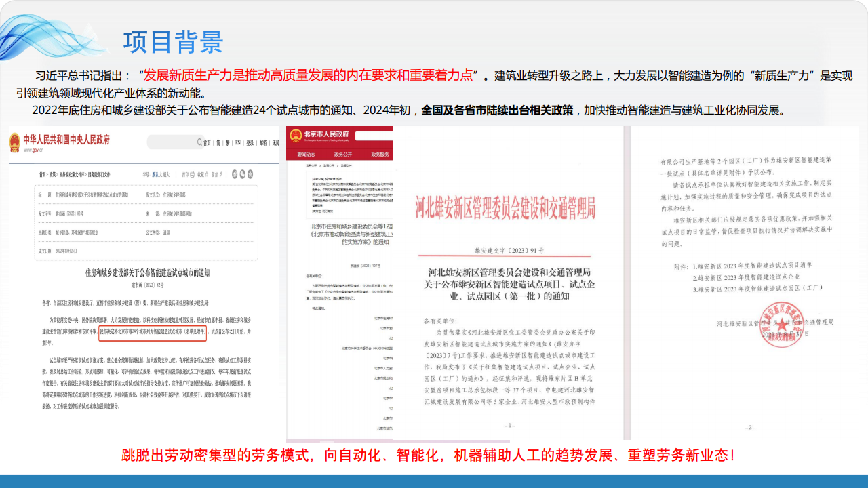Click the EN language link

pyautogui.click(x=238, y=143)
